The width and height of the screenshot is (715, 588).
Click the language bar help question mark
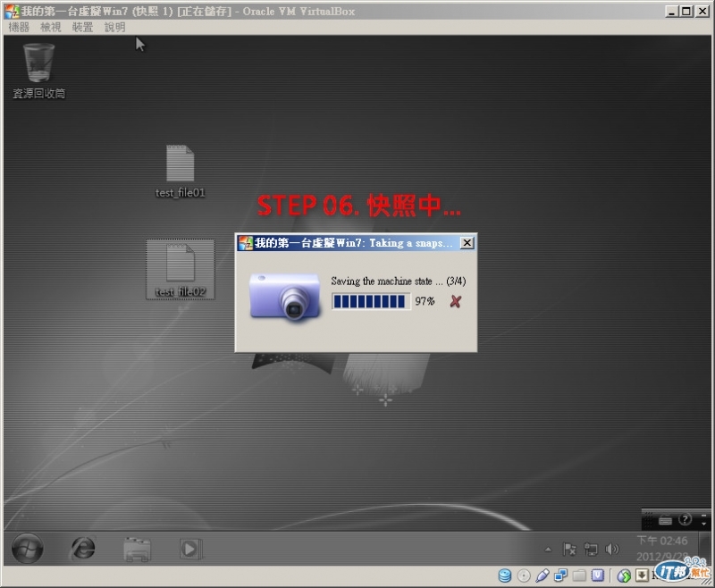[x=685, y=519]
